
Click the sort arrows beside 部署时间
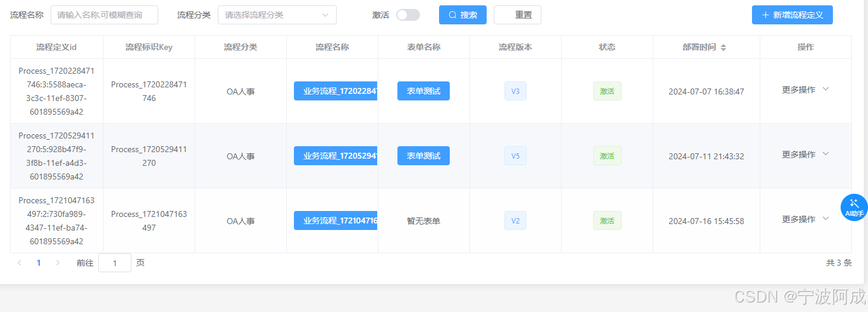click(723, 48)
